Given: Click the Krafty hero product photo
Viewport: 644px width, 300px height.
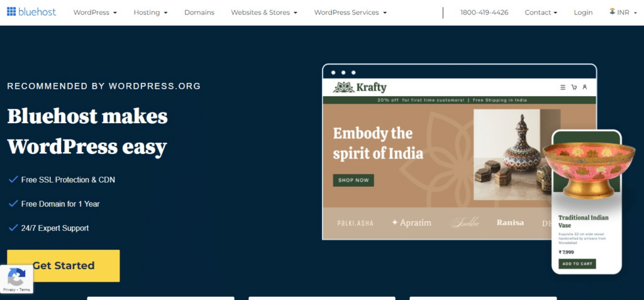Looking at the screenshot, I should pos(517,155).
